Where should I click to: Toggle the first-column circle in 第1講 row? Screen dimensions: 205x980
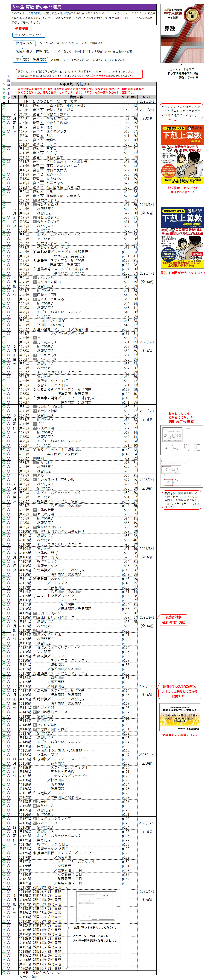click(x=4, y=106)
